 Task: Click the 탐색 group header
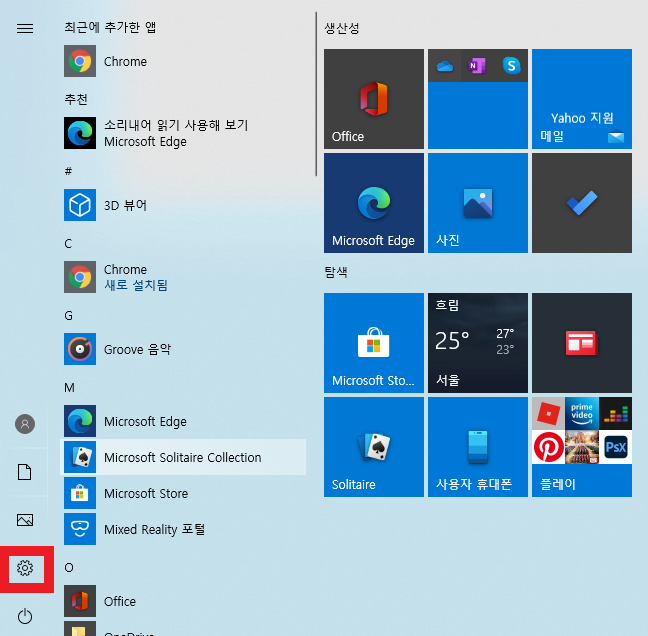pyautogui.click(x=336, y=272)
